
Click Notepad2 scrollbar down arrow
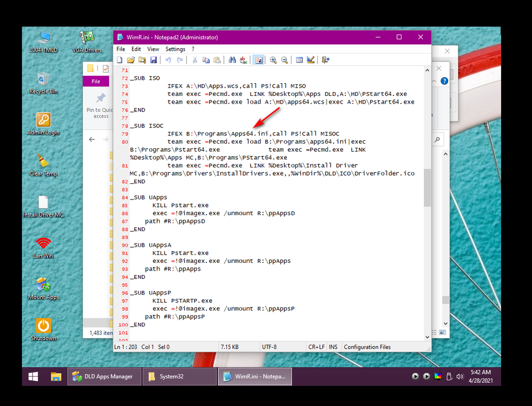pyautogui.click(x=427, y=337)
